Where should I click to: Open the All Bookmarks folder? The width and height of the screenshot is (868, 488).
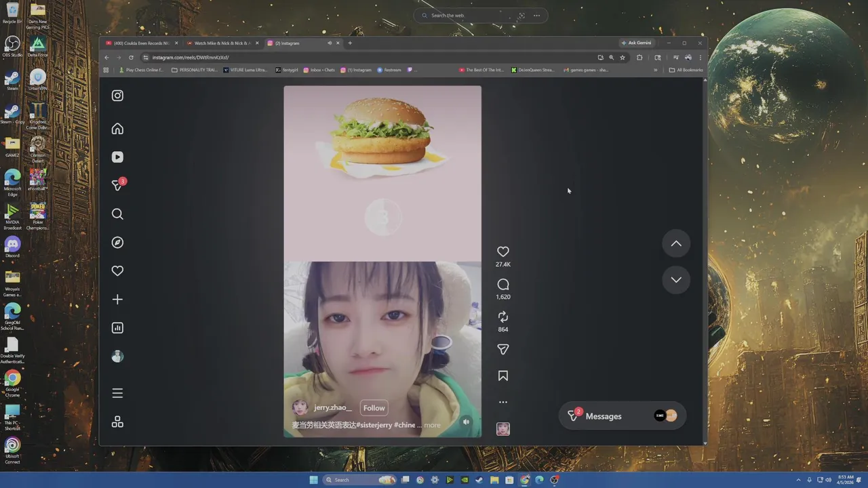pos(686,70)
